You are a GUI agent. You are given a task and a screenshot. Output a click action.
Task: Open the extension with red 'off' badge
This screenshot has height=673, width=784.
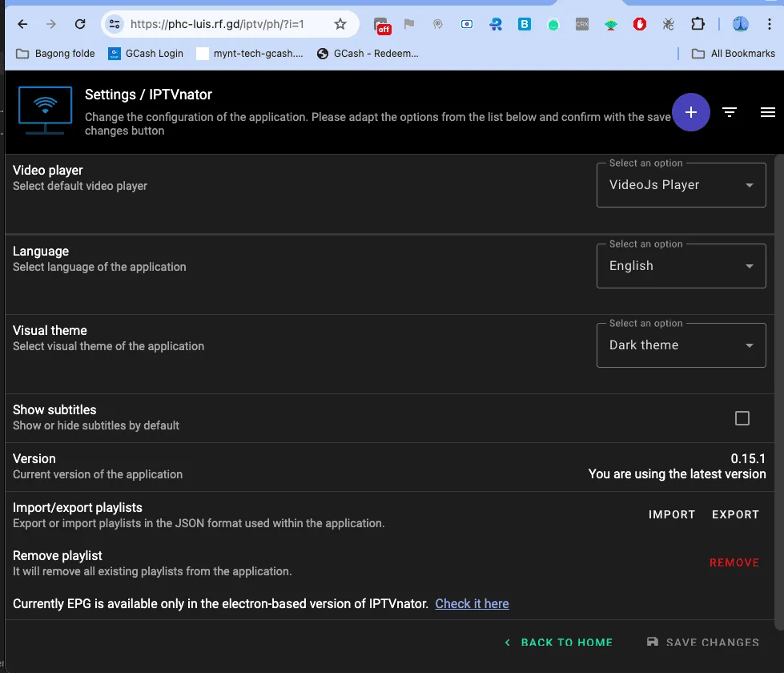(383, 25)
